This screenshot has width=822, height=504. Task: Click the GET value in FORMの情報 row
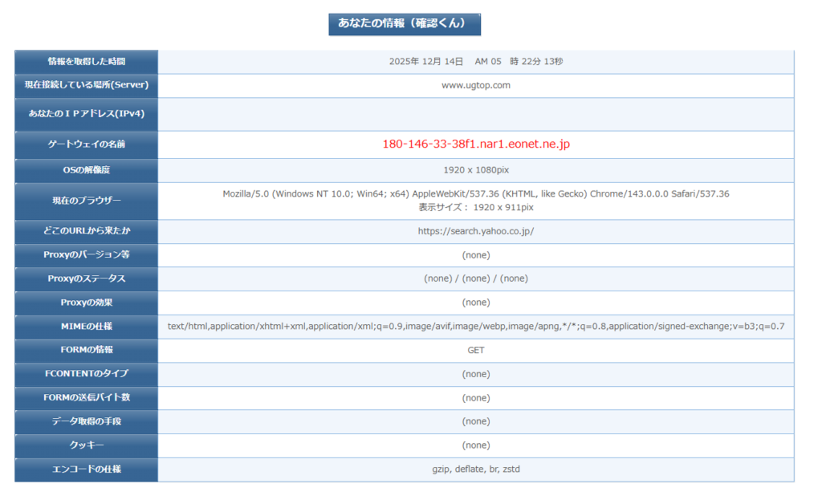[x=476, y=350]
